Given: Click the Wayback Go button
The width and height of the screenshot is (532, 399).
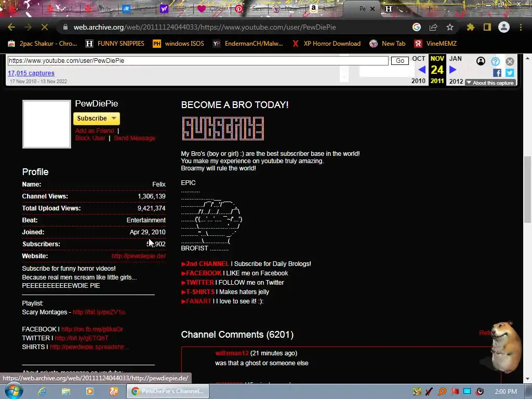Looking at the screenshot, I should tap(400, 61).
